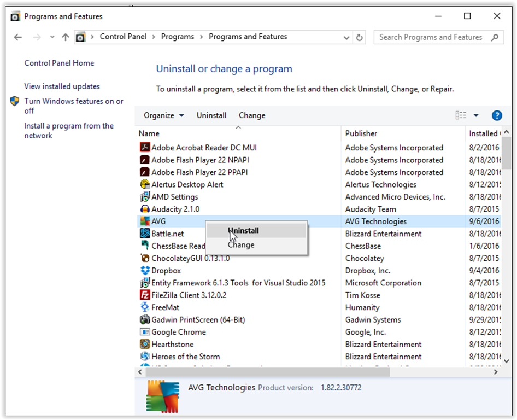Image resolution: width=517 pixels, height=420 pixels.
Task: Select the Alertus Technologies publisher cell
Action: tap(381, 184)
